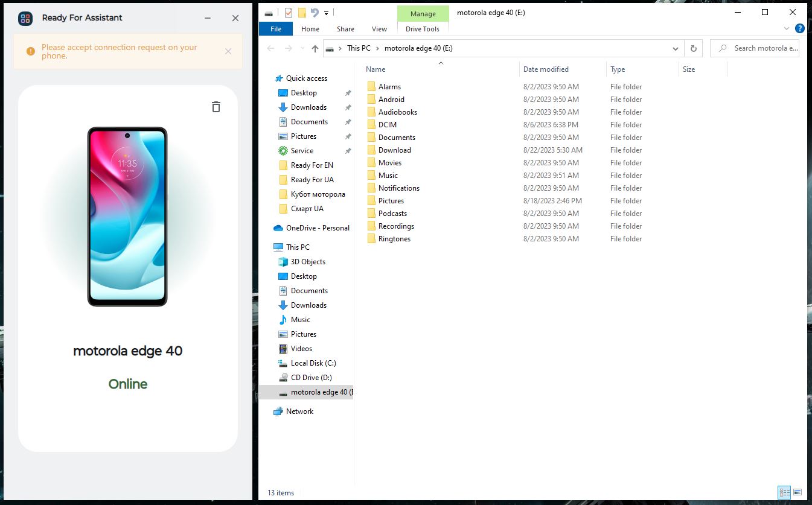Refresh the motorola edge 40 folder view
The height and width of the screenshot is (505, 812).
click(694, 48)
